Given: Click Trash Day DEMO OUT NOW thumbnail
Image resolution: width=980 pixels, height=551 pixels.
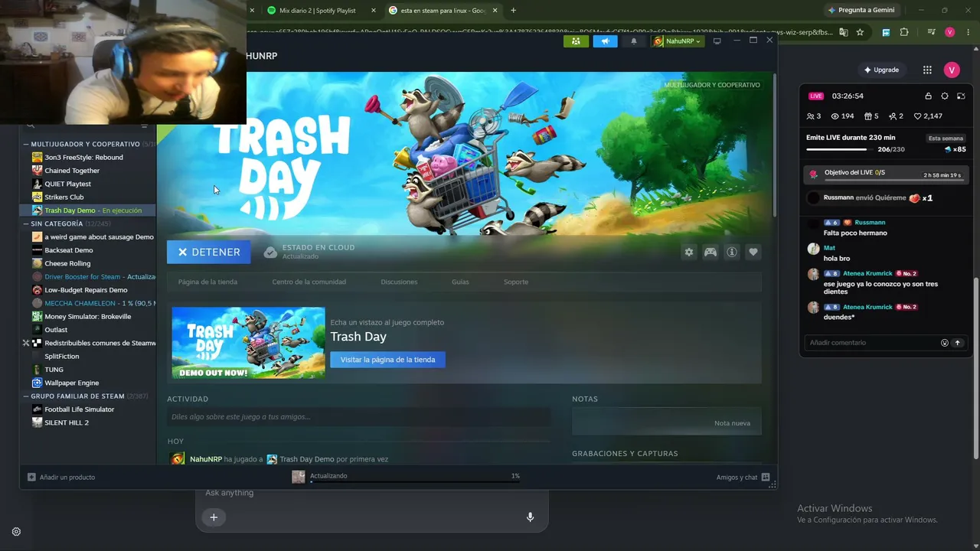Looking at the screenshot, I should [248, 343].
